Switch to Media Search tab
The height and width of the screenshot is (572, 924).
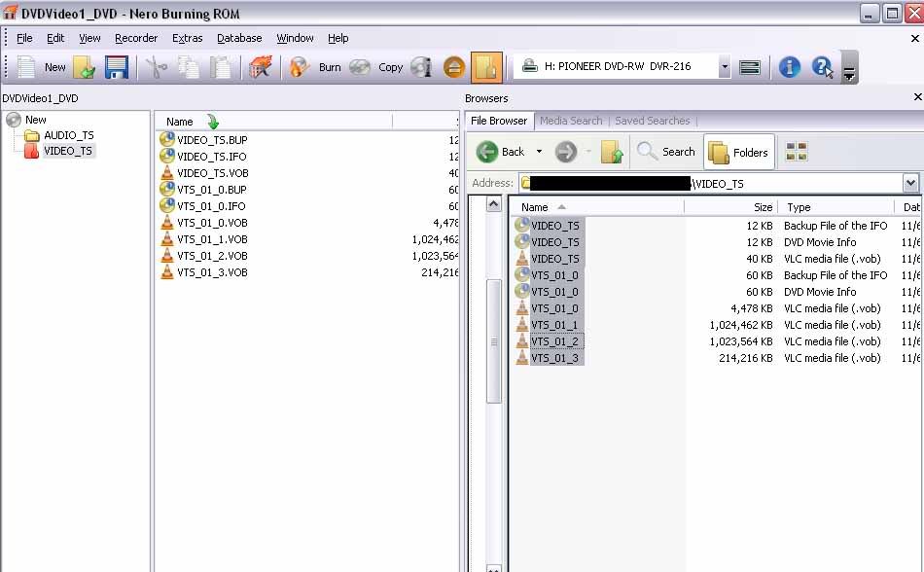(571, 121)
